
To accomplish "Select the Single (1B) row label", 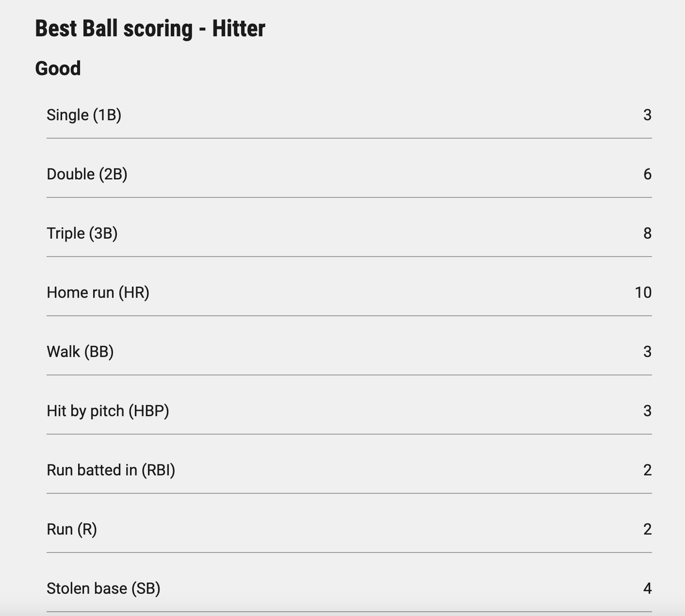I will pos(84,115).
